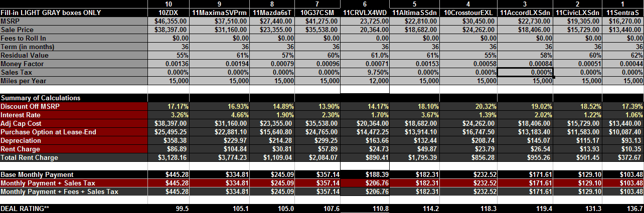Click the selected Sales Tax cell under 11AccordLXSdn
This screenshot has width=644, height=213.
(526, 72)
